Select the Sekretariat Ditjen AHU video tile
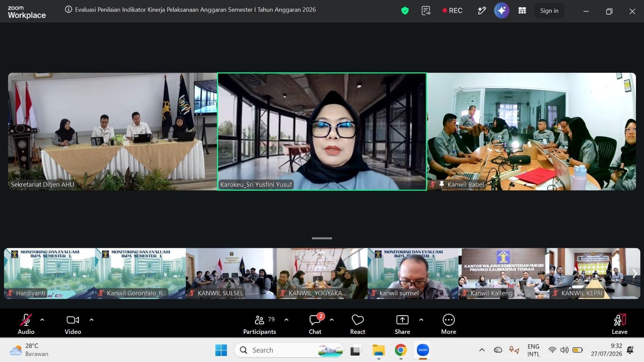The width and height of the screenshot is (644, 362). 112,132
